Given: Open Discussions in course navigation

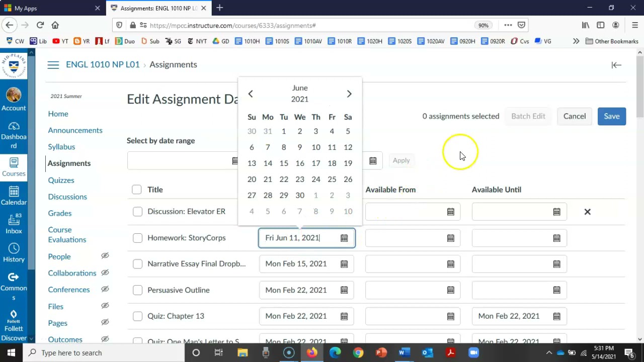Looking at the screenshot, I should tap(67, 197).
